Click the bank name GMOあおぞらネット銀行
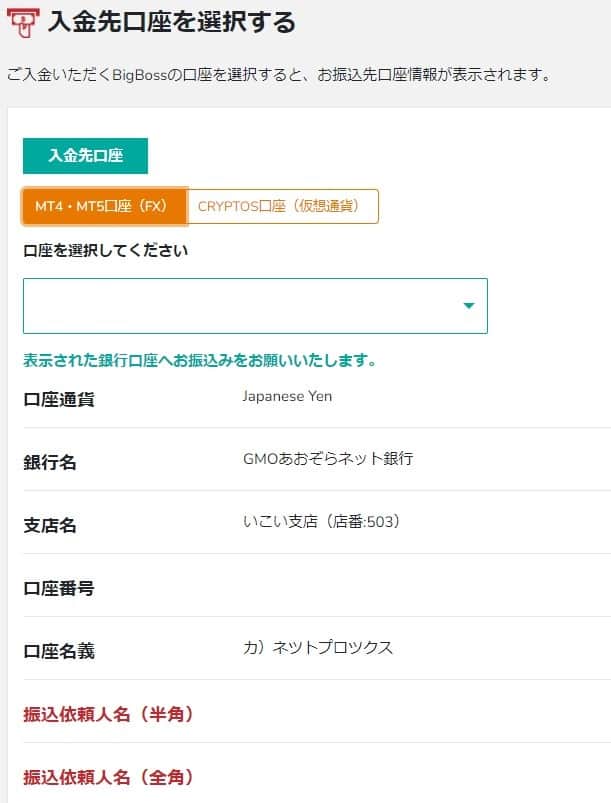The width and height of the screenshot is (611, 803). tap(328, 458)
